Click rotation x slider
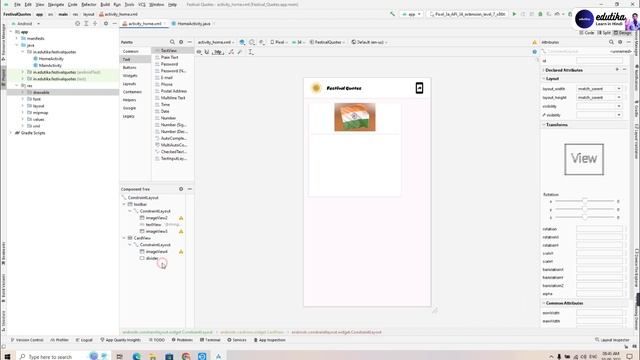The image size is (640, 360). point(584,201)
